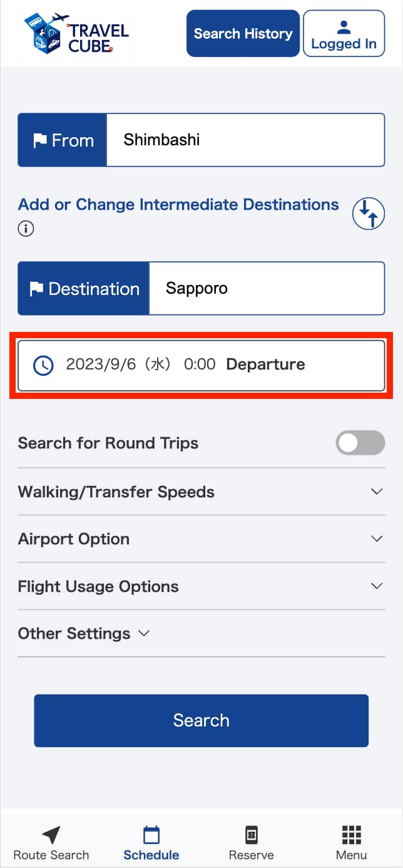
Task: Tap Logged In account button
Action: pyautogui.click(x=344, y=34)
